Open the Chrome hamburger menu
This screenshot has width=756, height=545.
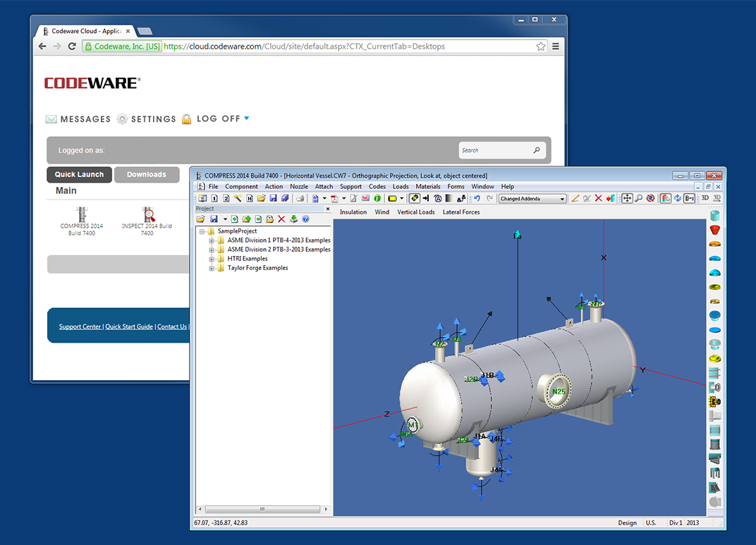(x=556, y=47)
